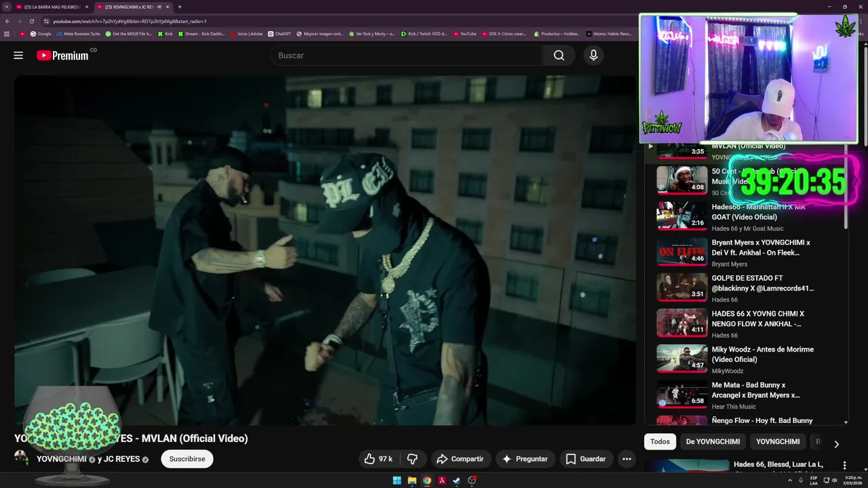Image resolution: width=868 pixels, height=488 pixels.
Task: Open Google Chrome taskbar icon
Action: (427, 481)
